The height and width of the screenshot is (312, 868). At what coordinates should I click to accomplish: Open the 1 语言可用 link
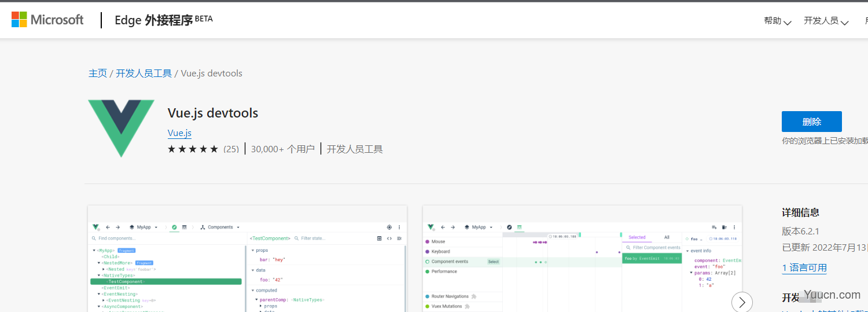(804, 268)
